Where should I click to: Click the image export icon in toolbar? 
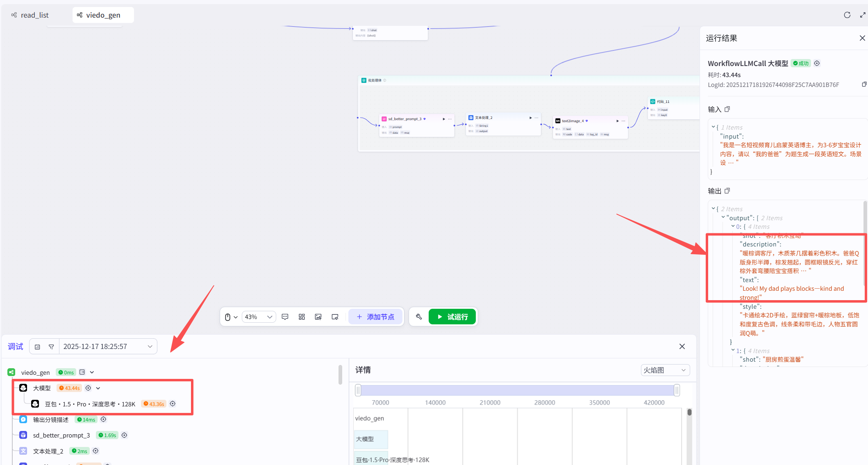pos(318,317)
